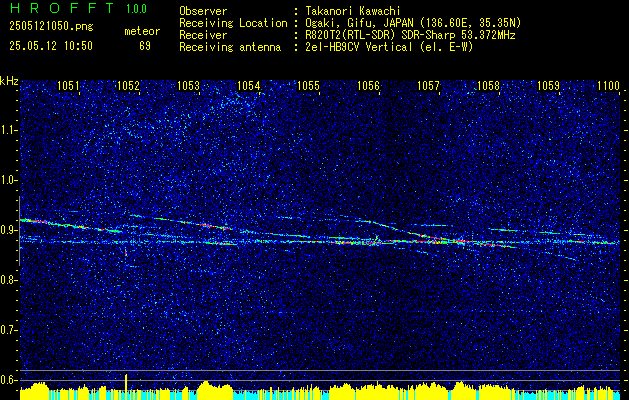Screen dimensions: 629x400
Task: Click the Receiver R820T2 SDR-Sharp line
Action: pos(408,35)
